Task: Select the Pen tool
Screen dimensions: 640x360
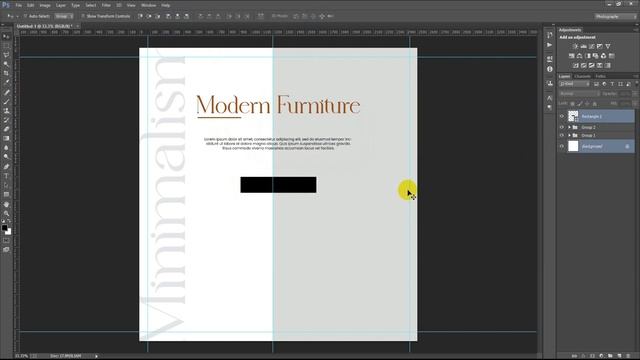Action: click(6, 167)
